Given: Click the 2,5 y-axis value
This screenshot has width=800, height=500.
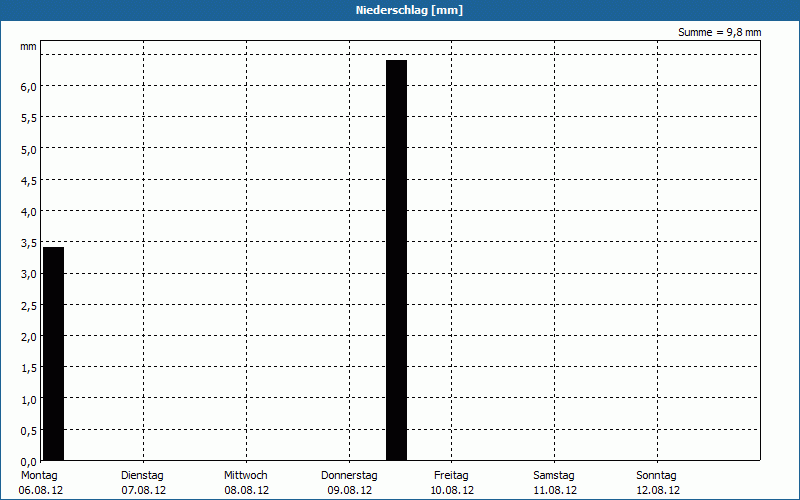Looking at the screenshot, I should pos(29,306).
